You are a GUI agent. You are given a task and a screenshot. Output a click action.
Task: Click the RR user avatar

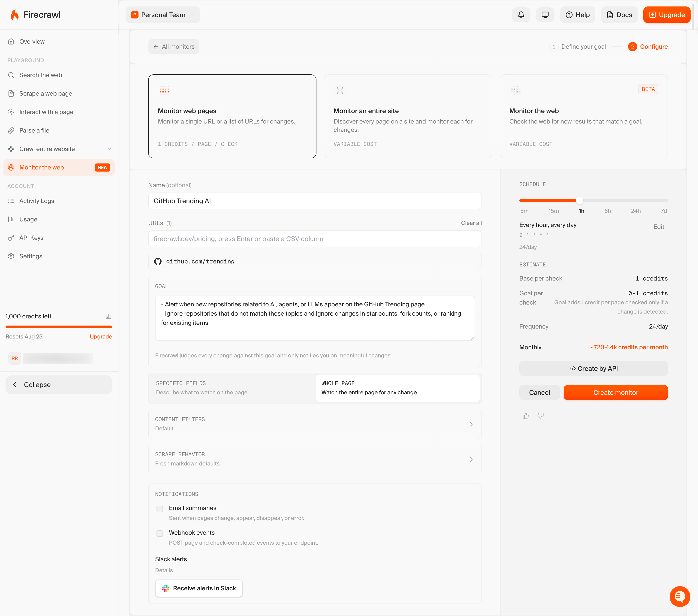(x=15, y=358)
